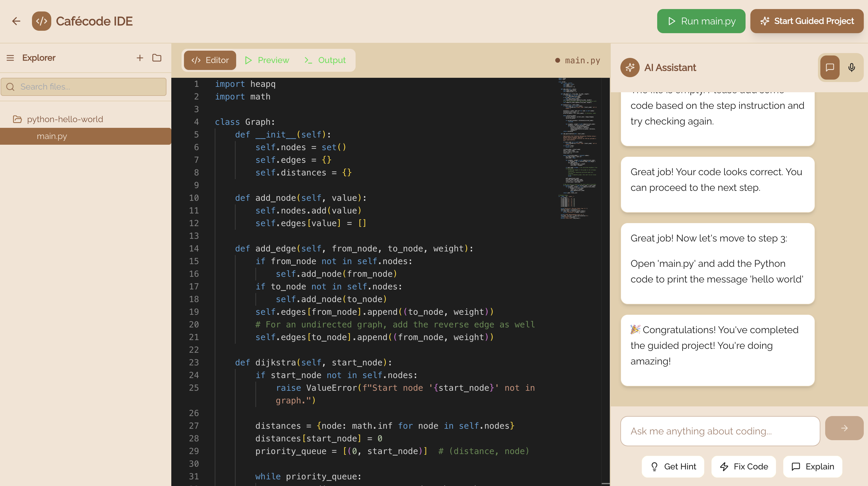Click 'def dijkstra' definition line
Screen dimensions: 868x486
point(313,362)
